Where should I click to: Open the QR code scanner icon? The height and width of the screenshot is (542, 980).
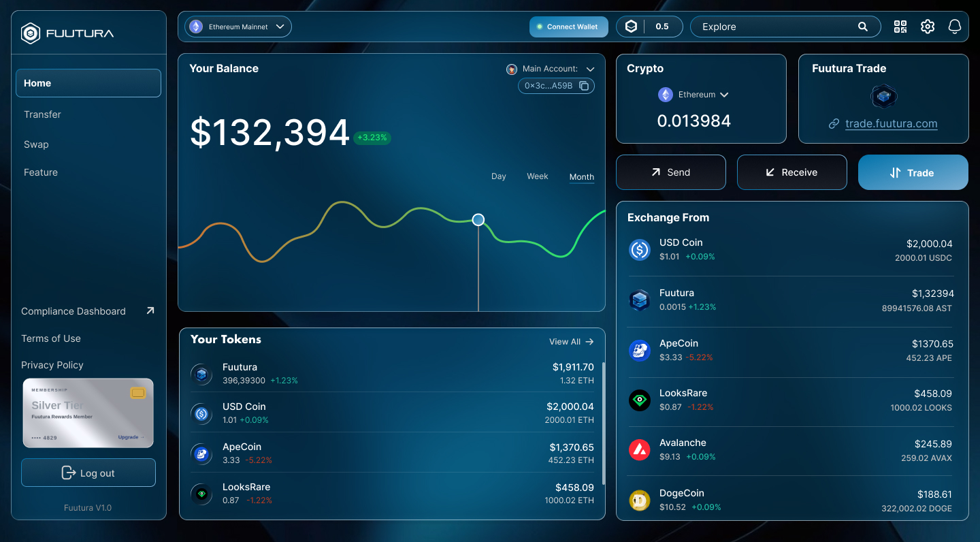tap(900, 27)
